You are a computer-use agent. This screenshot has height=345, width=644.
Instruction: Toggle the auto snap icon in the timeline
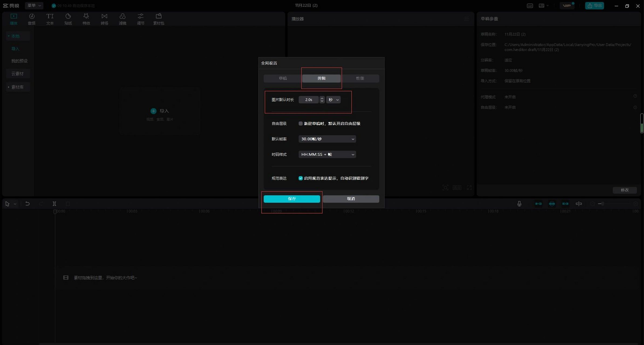click(x=552, y=204)
